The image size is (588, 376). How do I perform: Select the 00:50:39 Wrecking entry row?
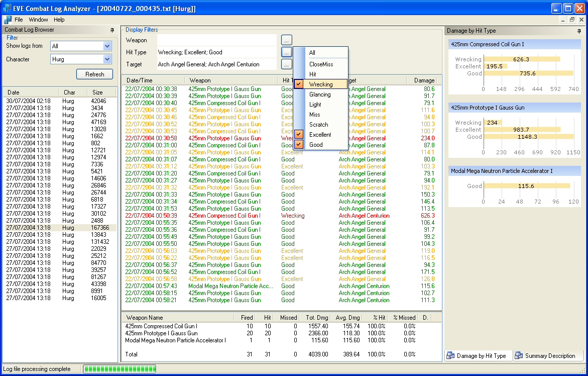281,216
